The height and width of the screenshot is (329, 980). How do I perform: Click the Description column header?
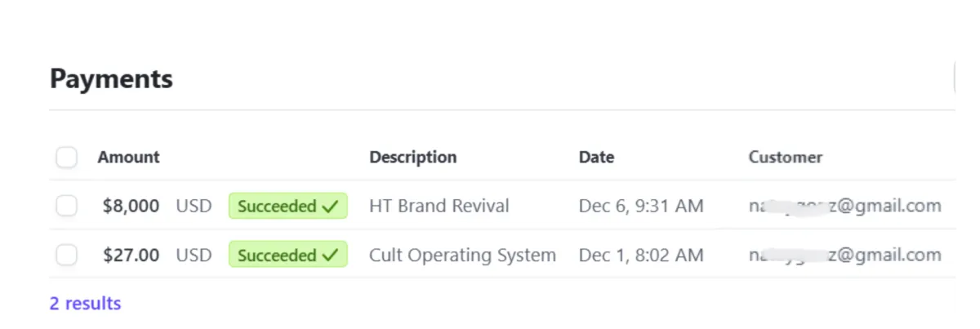tap(412, 157)
